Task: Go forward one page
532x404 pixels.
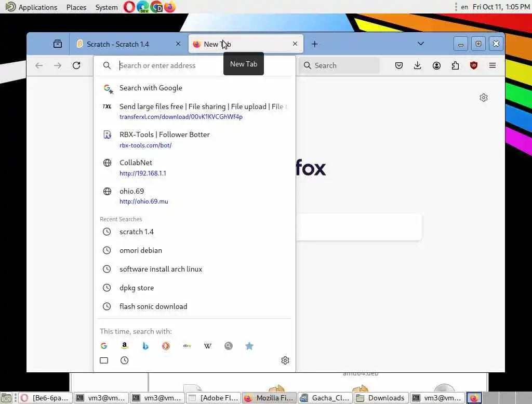Action: 58,65
